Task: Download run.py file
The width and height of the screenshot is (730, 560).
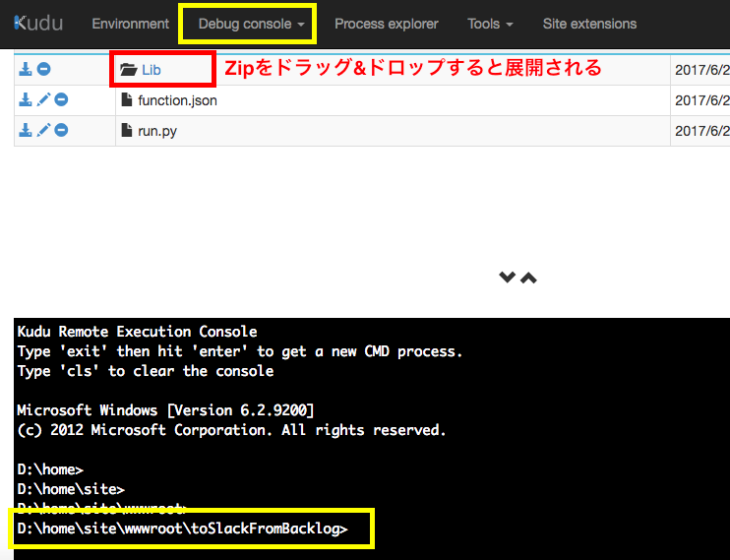Action: tap(26, 130)
